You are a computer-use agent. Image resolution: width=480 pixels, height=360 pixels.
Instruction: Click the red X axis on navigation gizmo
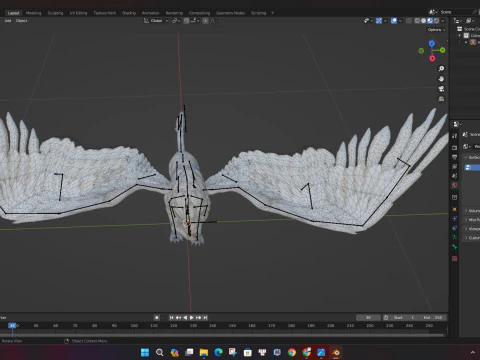point(432,59)
